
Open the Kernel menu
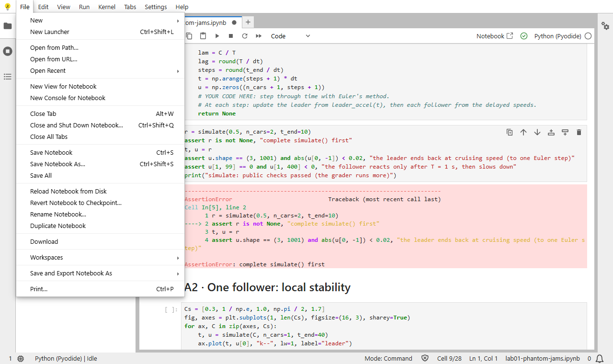tap(106, 7)
